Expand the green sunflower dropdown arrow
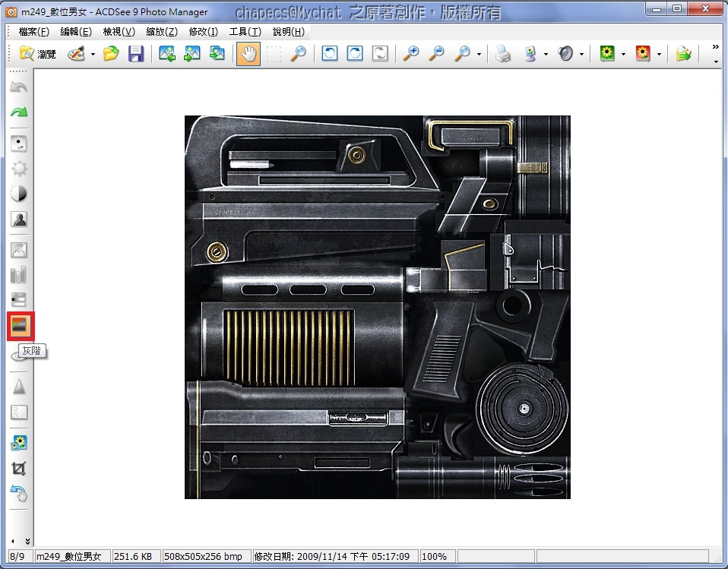Viewport: 728px width, 569px height. pyautogui.click(x=624, y=54)
